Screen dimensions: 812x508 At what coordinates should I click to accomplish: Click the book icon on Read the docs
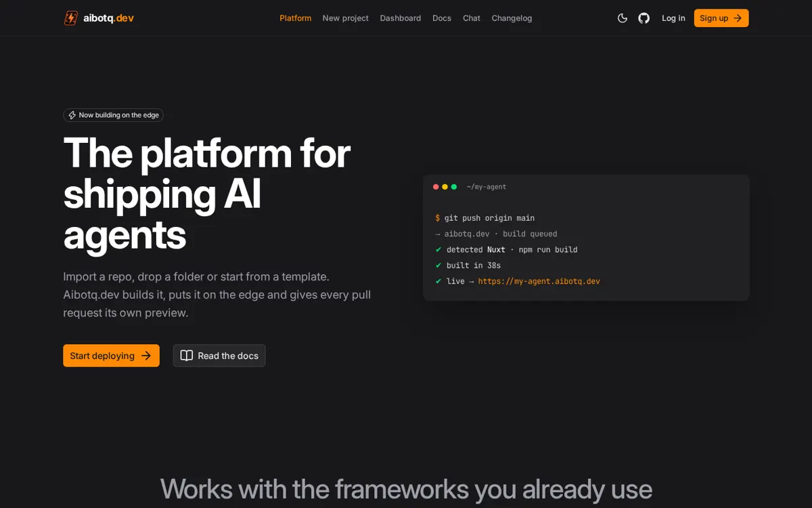pos(187,356)
